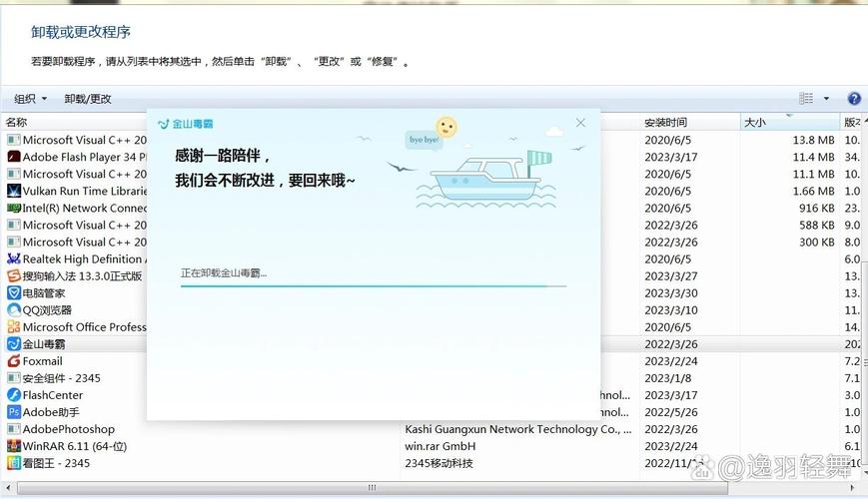Viewport: 868px width, 499px height.
Task: Click the Adobe助手 Ps icon
Action: tap(14, 412)
